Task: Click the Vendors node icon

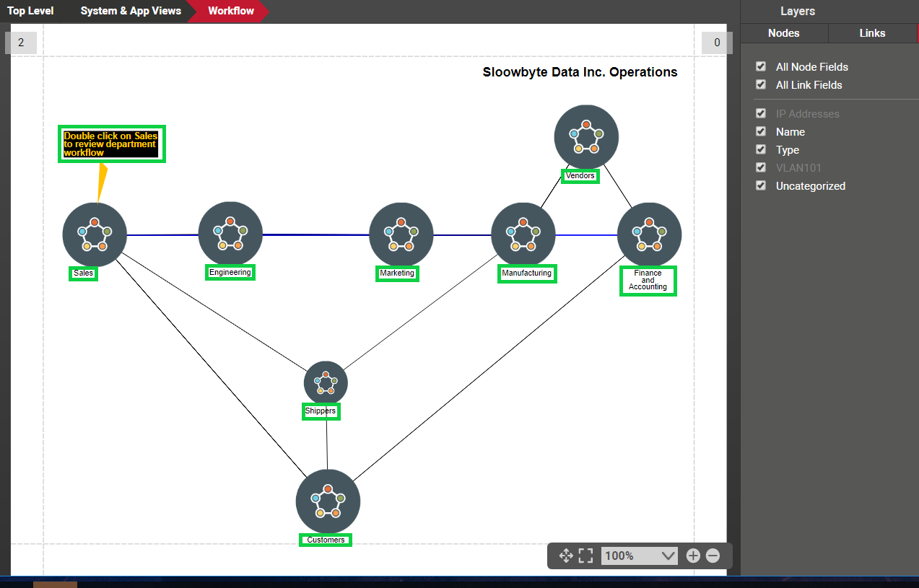Action: pyautogui.click(x=586, y=137)
